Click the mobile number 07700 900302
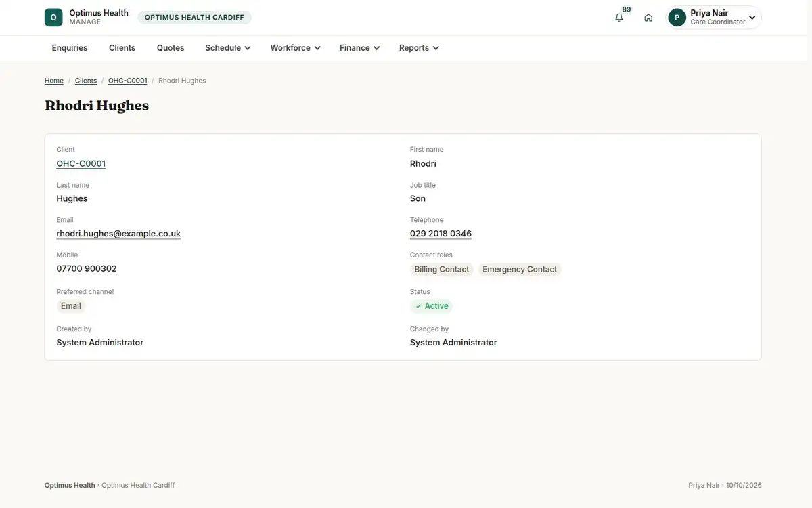Viewport: 812px width, 508px height. click(x=87, y=269)
